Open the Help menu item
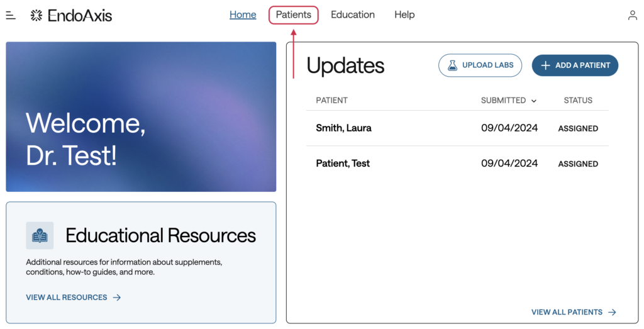 click(x=404, y=14)
